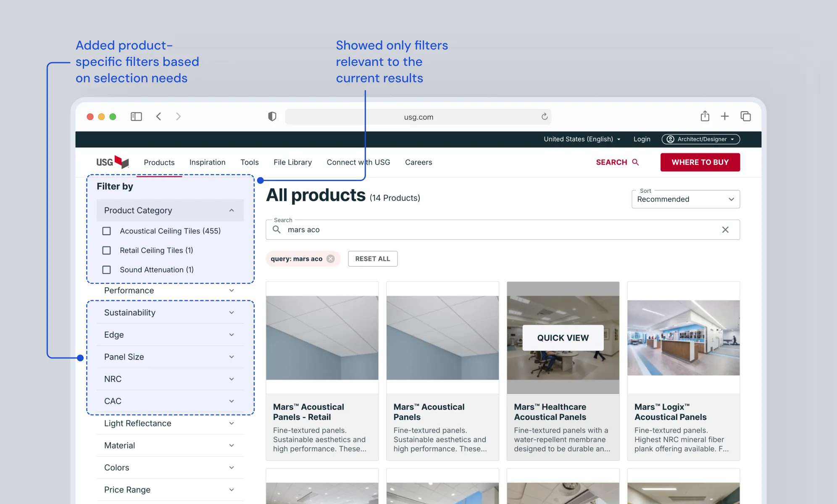Click the magnifier icon in search field
This screenshot has width=837, height=504.
coord(276,229)
